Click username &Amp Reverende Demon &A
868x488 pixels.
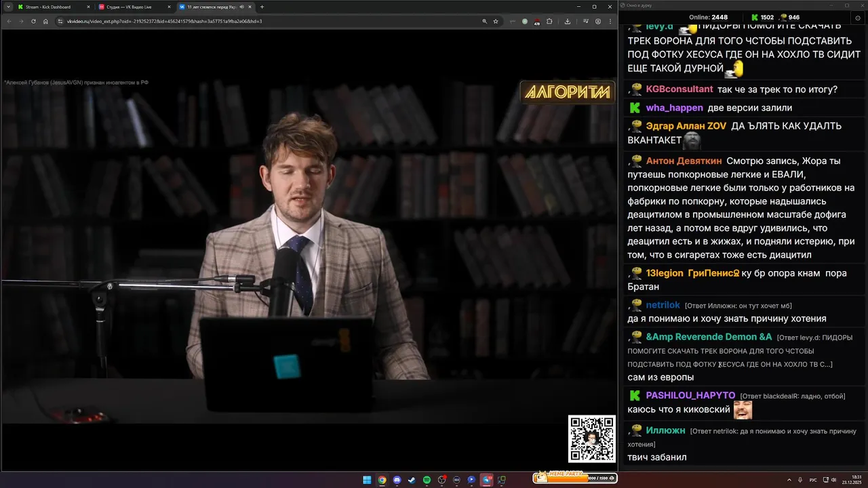709,337
